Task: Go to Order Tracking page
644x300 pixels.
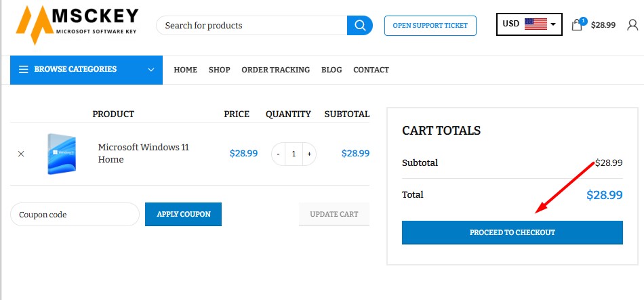Action: point(275,70)
